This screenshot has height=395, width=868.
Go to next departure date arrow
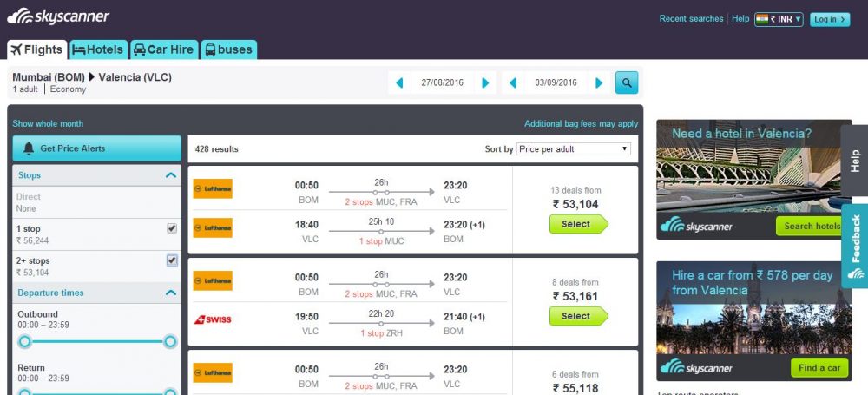pos(486,83)
